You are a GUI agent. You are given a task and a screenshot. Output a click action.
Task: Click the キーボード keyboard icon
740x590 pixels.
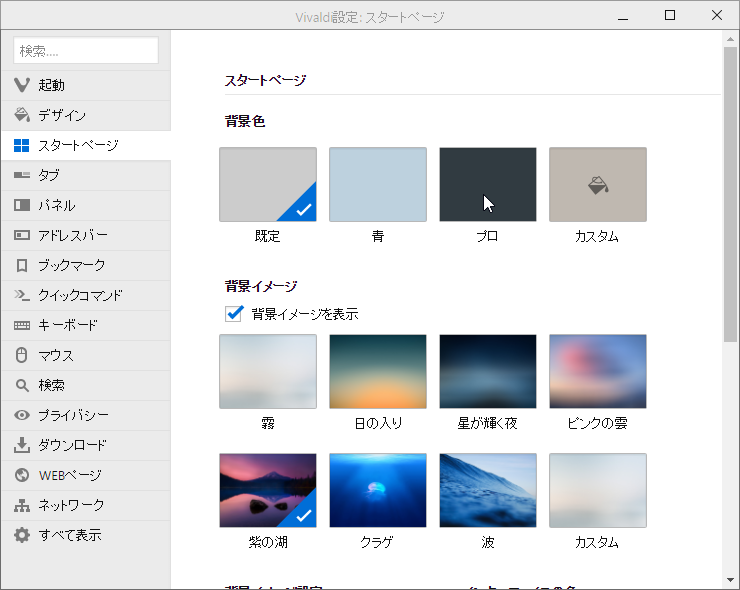[x=22, y=325]
